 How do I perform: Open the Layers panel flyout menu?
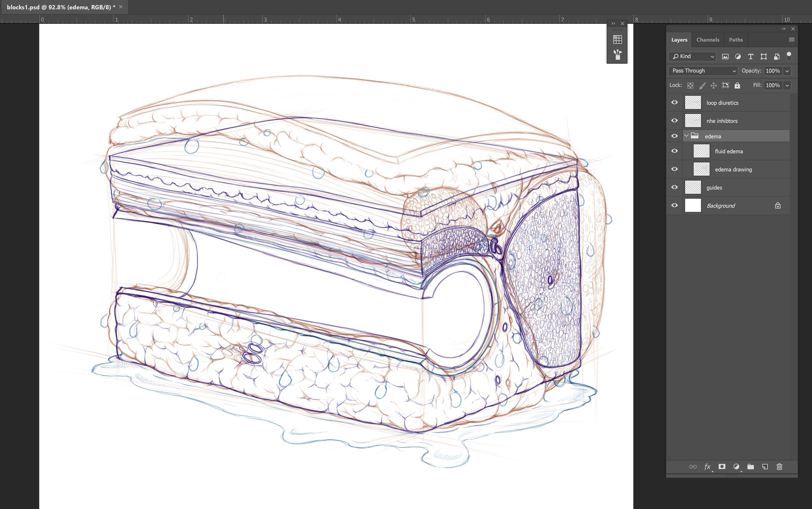[791, 39]
